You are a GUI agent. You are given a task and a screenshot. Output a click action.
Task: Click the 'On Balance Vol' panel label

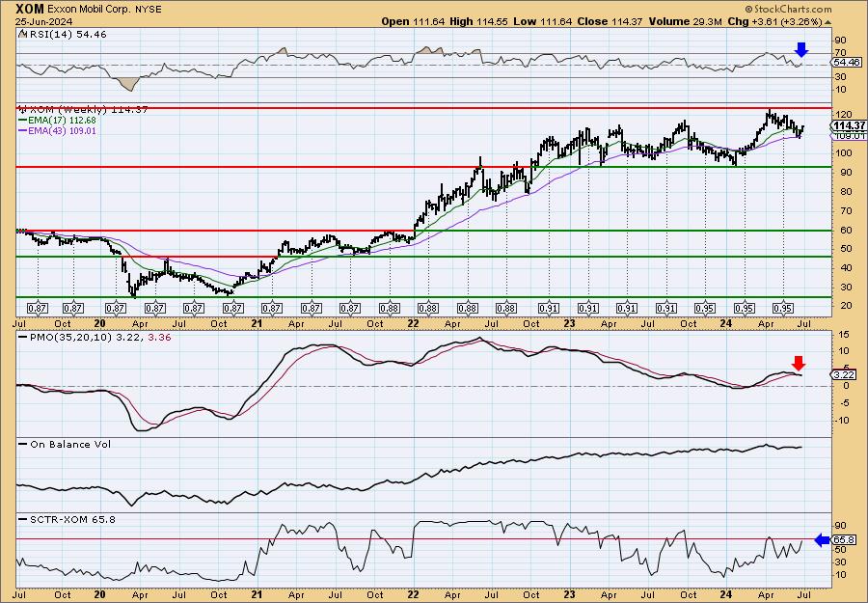coord(70,444)
